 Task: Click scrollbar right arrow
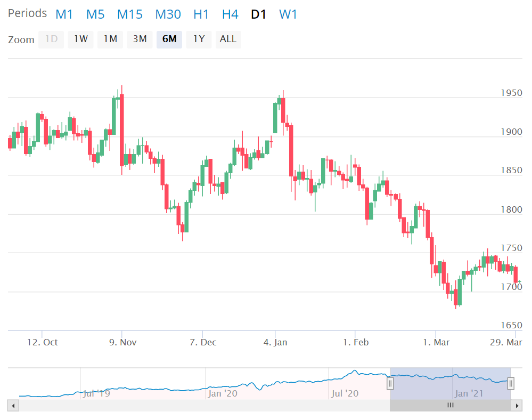click(x=517, y=406)
